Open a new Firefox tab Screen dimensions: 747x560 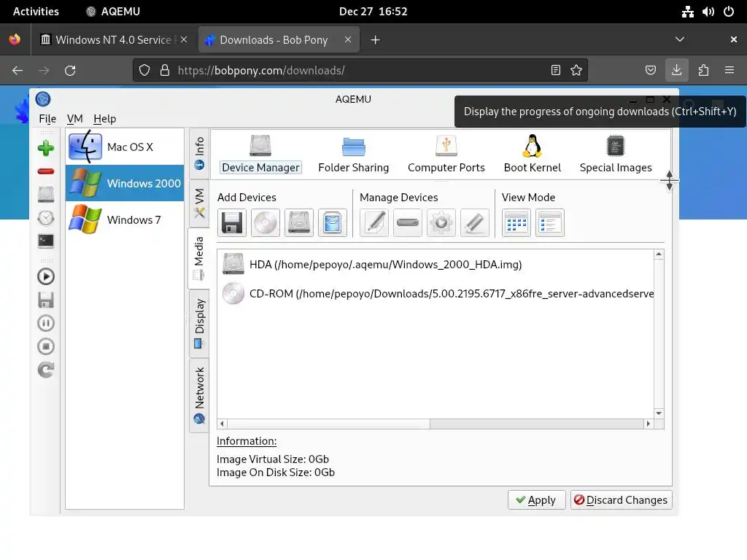(x=376, y=40)
